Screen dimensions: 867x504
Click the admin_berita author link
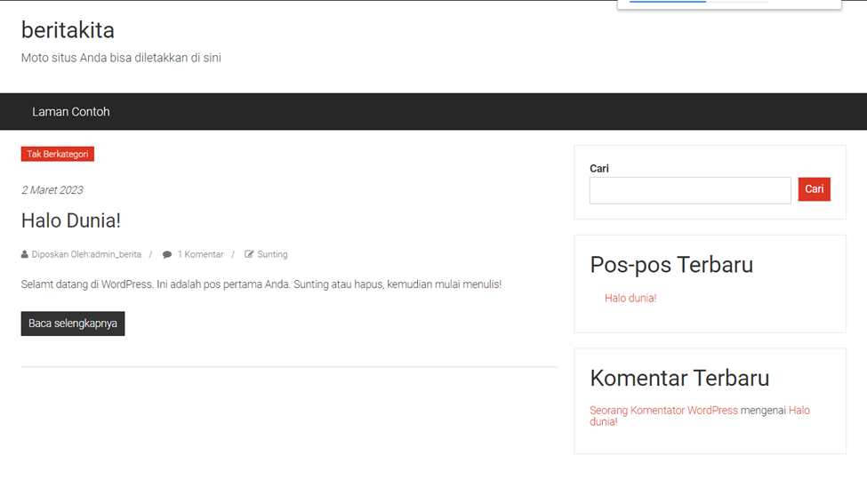[116, 255]
